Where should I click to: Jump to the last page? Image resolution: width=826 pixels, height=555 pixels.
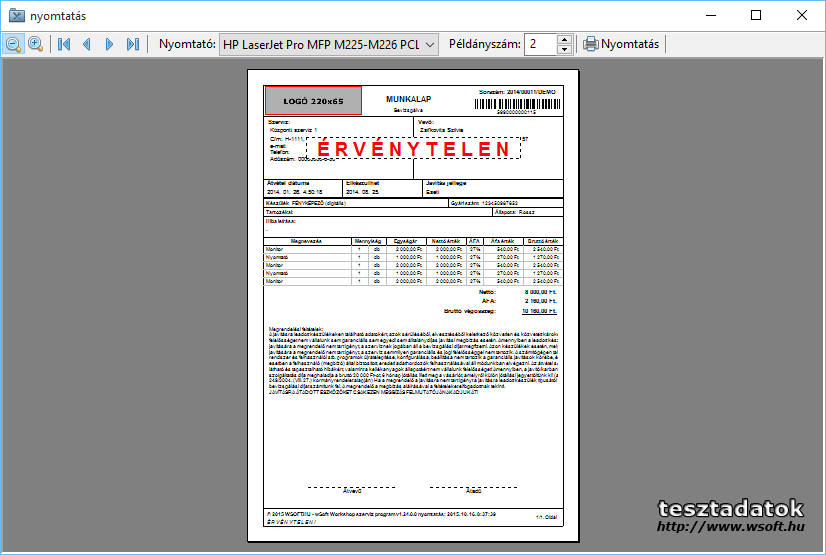133,44
